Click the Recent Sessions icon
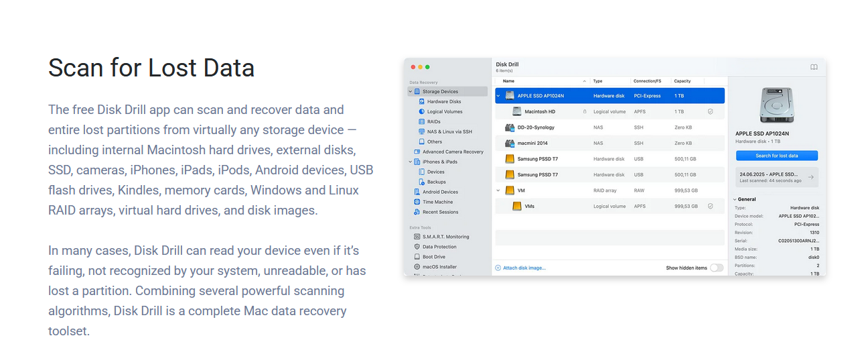Screen dimensions: 868x340 point(417,212)
